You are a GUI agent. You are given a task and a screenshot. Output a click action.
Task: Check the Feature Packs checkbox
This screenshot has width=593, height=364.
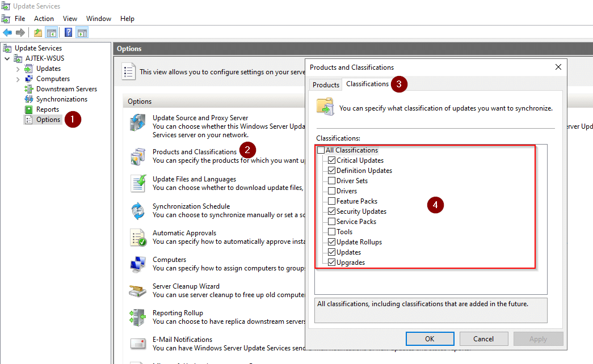pos(331,201)
